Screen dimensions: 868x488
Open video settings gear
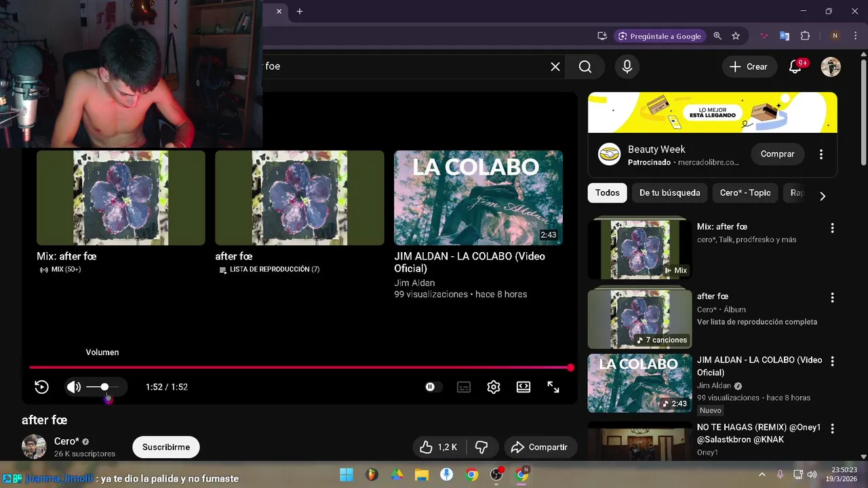click(x=494, y=387)
